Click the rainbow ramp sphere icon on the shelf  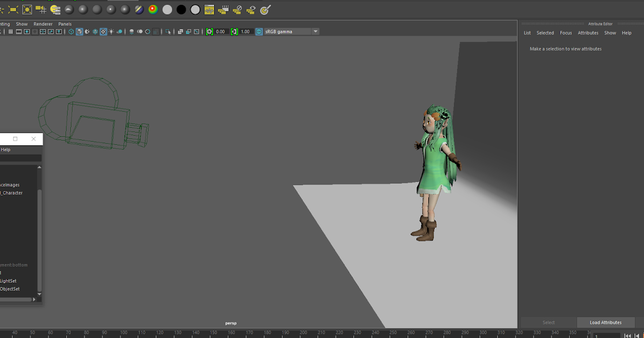pos(153,9)
